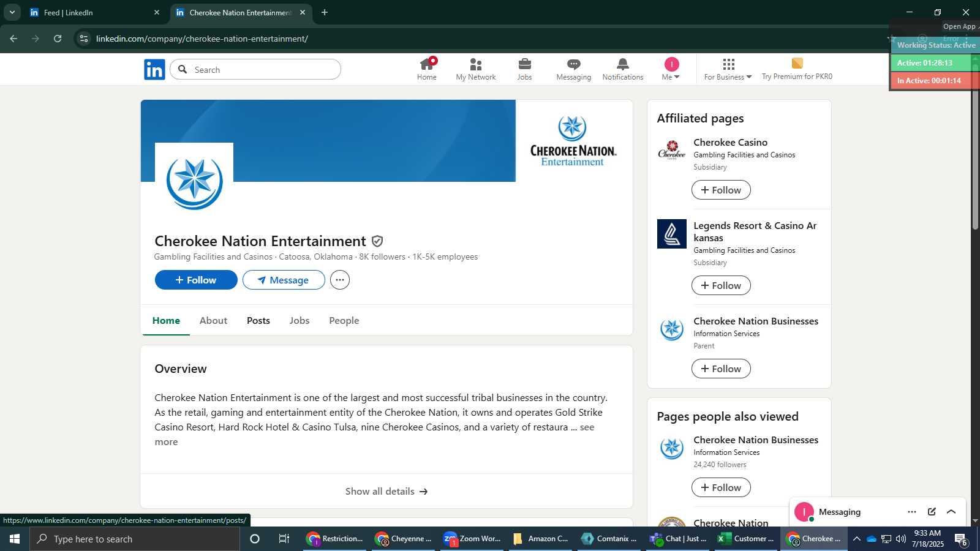Open the Messaging nav icon
This screenshot has height=551, width=980.
(x=574, y=69)
